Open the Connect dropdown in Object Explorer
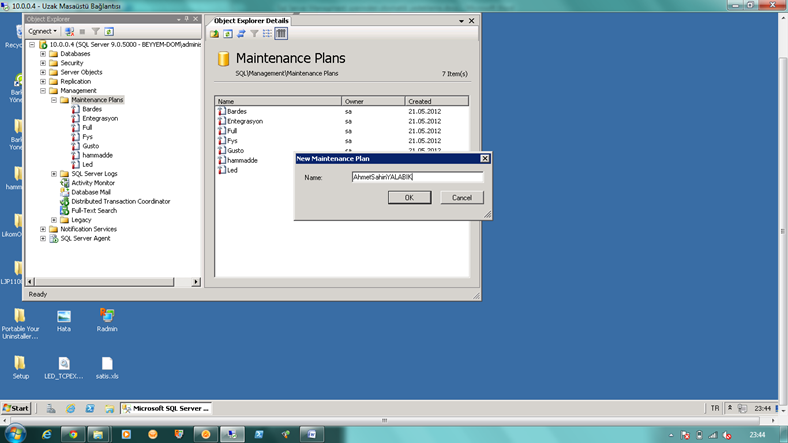The height and width of the screenshot is (443, 788). point(42,31)
